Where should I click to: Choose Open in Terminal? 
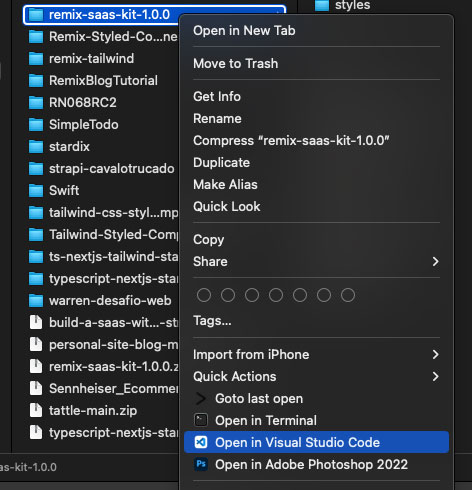click(316, 421)
